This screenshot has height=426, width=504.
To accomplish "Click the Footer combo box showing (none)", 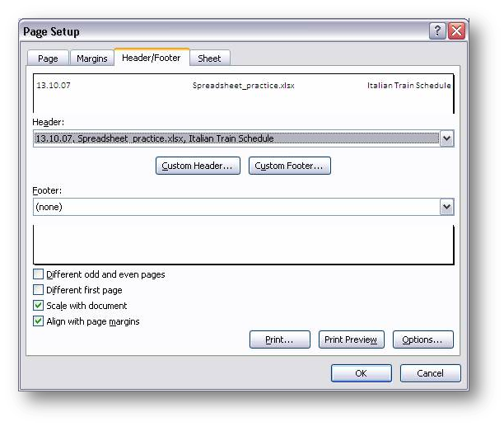I will coord(235,207).
